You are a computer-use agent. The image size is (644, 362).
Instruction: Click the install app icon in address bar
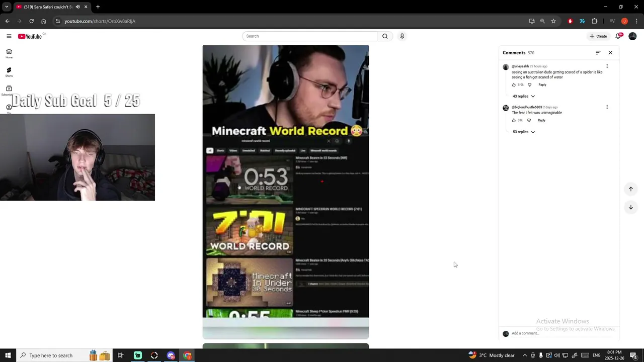[532, 21]
